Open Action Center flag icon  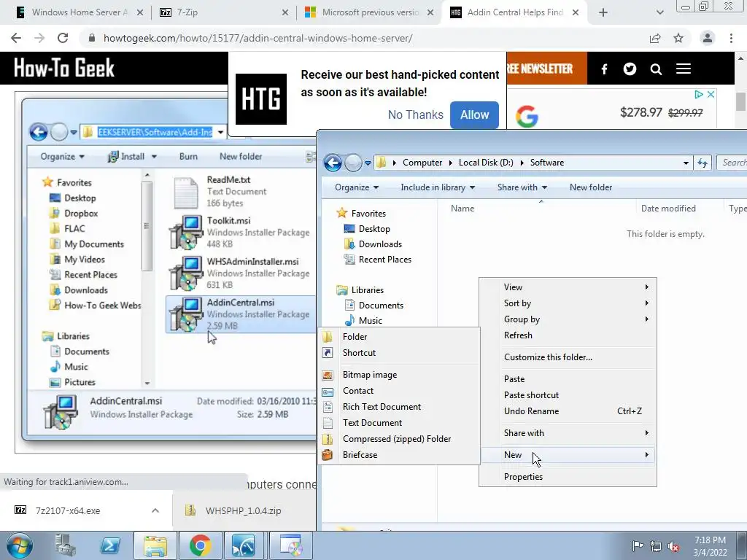click(x=638, y=546)
